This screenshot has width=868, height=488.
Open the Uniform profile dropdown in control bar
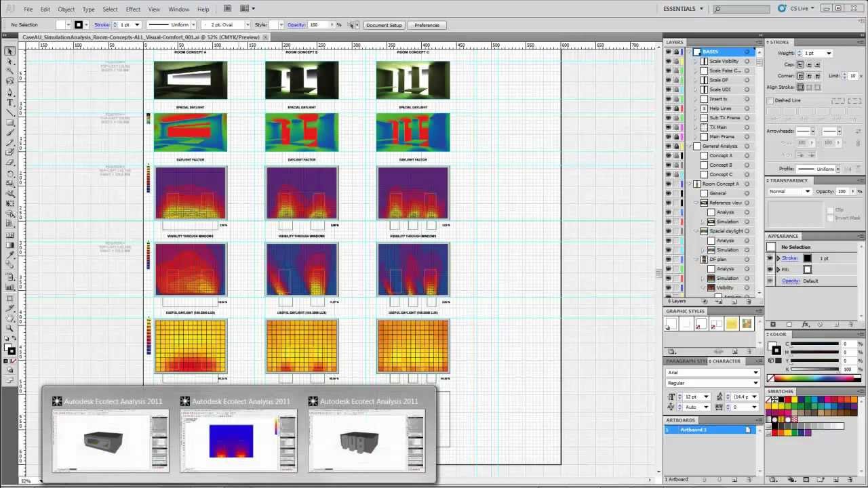point(193,25)
